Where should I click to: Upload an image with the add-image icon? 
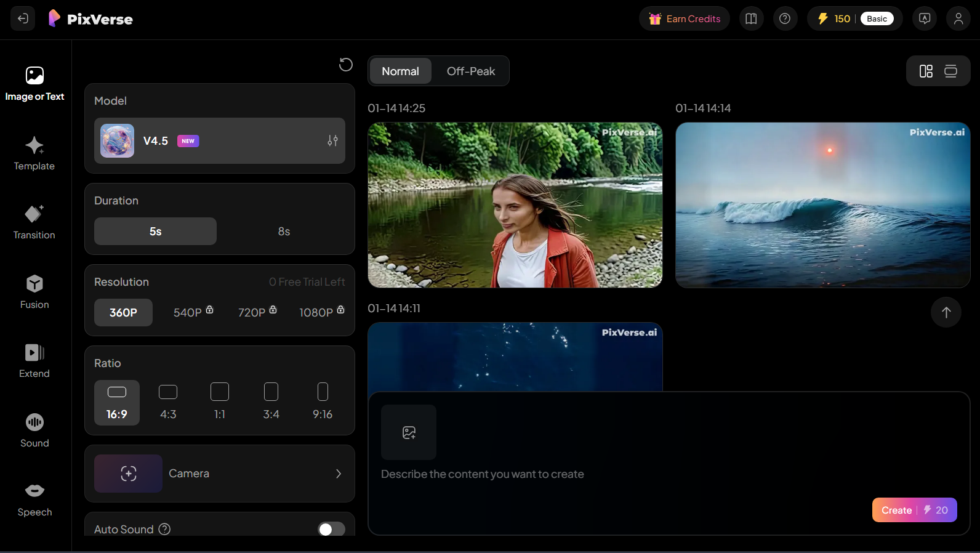409,432
